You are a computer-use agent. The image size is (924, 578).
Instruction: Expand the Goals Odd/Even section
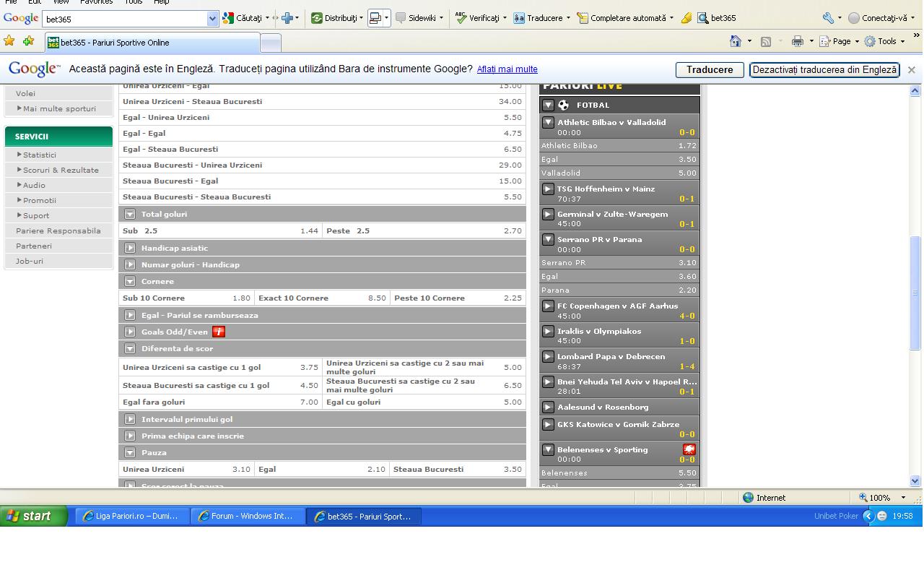130,332
